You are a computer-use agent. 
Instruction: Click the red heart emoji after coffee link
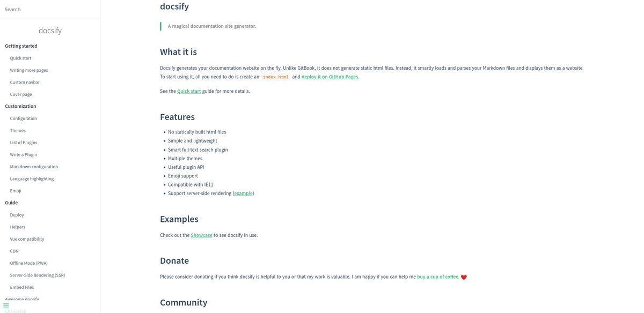coord(464,277)
